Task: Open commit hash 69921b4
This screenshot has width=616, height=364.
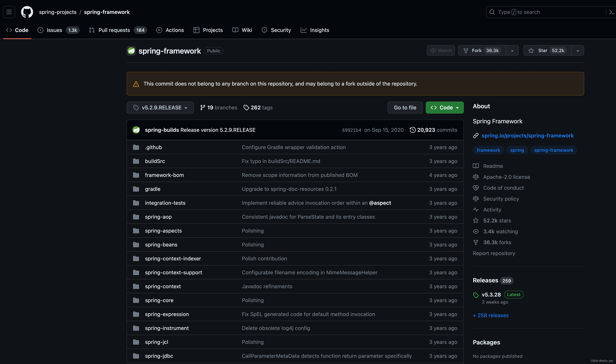Action: 351,130
